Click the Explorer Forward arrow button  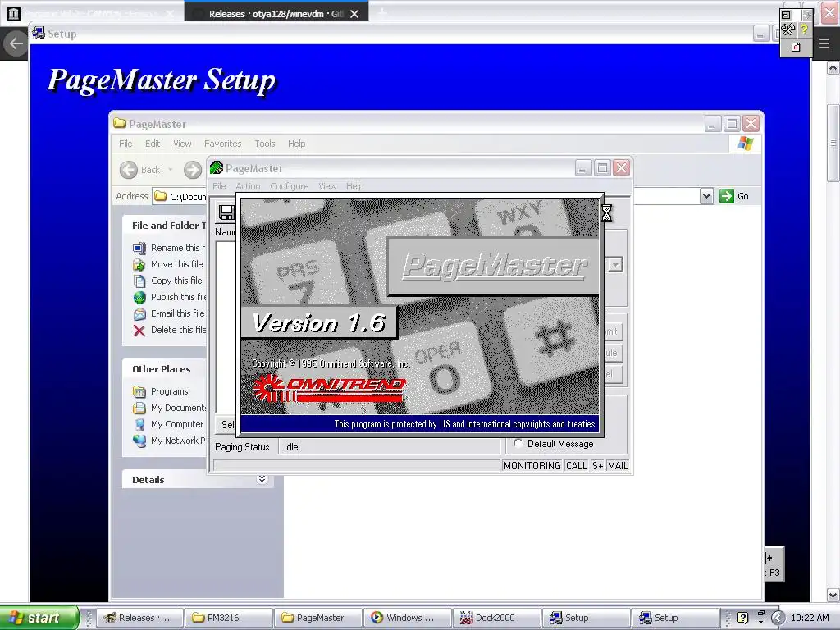point(192,170)
